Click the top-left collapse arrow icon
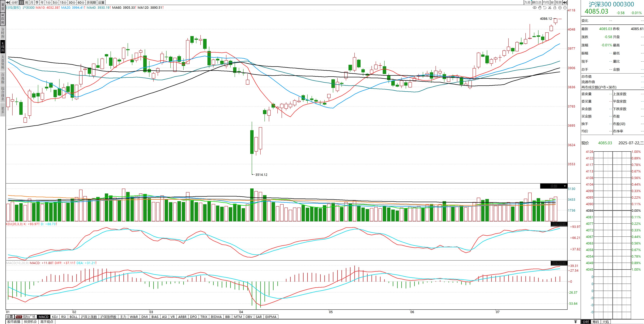The image size is (644, 324). [8, 3]
